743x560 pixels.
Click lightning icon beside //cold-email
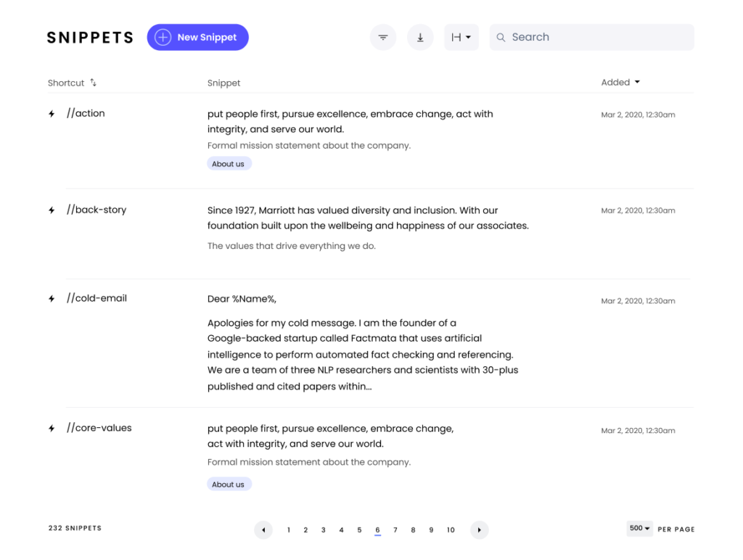tap(52, 298)
